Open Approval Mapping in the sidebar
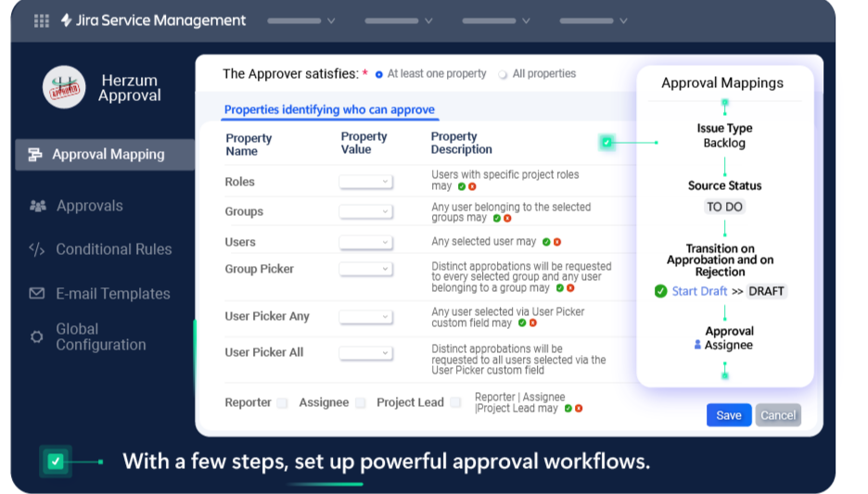Screen dimensions: 868x494 click(x=105, y=155)
